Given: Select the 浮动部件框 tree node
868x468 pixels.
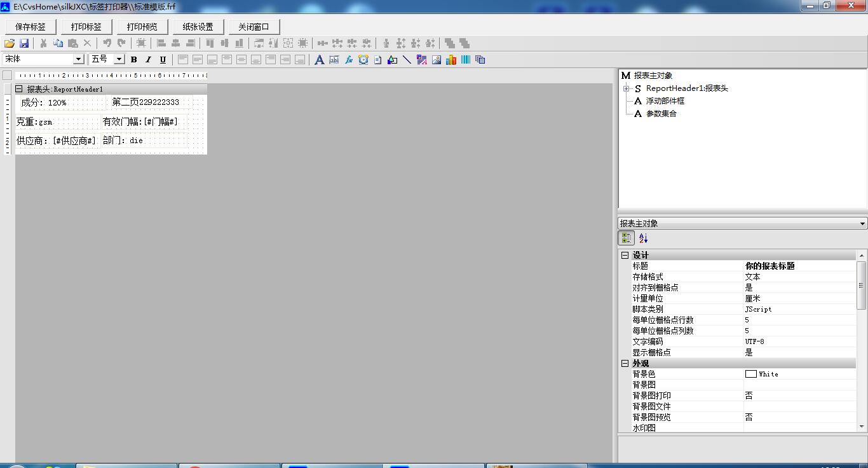Looking at the screenshot, I should (665, 101).
